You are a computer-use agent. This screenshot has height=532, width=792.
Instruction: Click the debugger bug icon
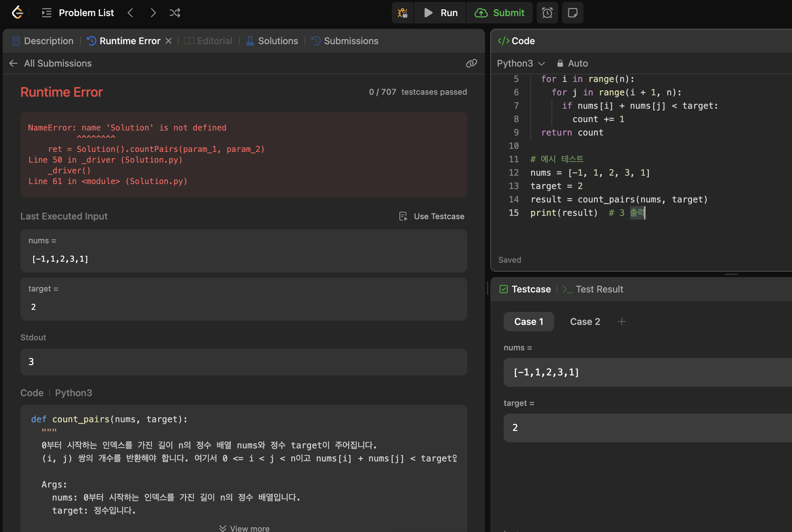click(403, 13)
